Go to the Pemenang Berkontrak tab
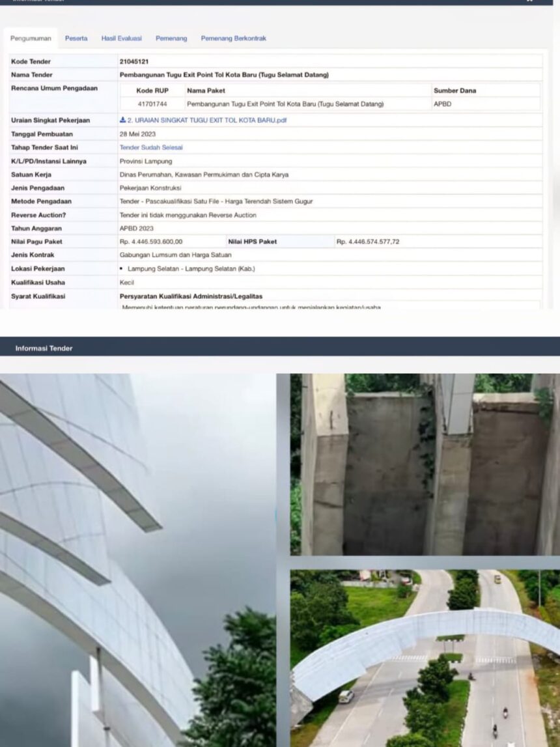Viewport: 560px width, 747px height. [x=233, y=38]
